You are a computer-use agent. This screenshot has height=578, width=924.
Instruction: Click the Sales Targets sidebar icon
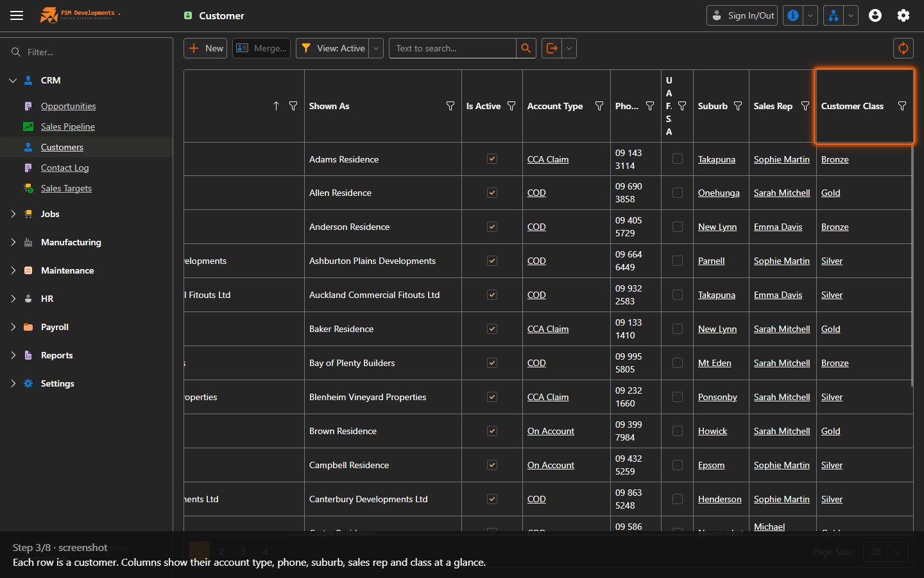pos(28,188)
